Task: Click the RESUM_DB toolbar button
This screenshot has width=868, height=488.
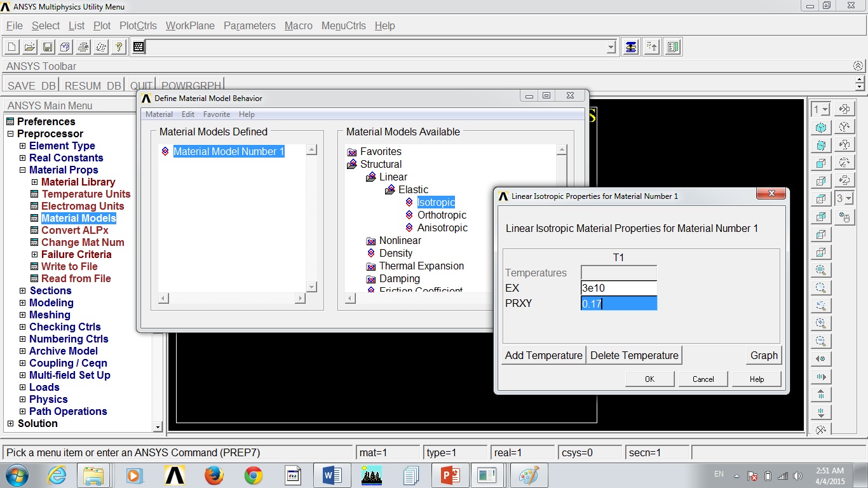Action: click(x=93, y=86)
